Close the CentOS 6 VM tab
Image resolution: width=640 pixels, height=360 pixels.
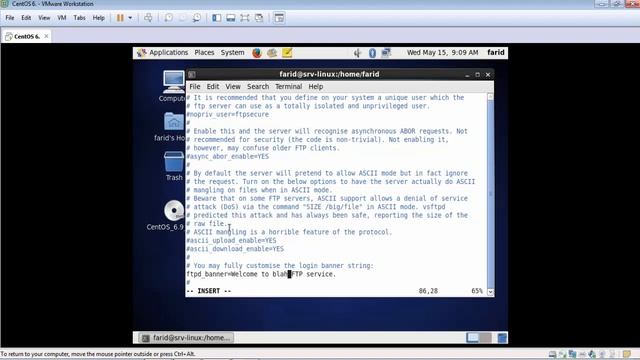(x=46, y=36)
